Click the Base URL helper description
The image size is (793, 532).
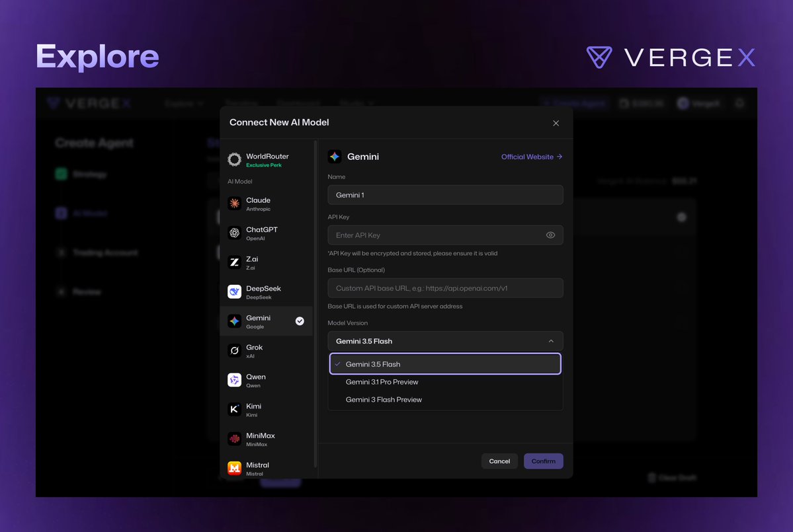point(394,306)
